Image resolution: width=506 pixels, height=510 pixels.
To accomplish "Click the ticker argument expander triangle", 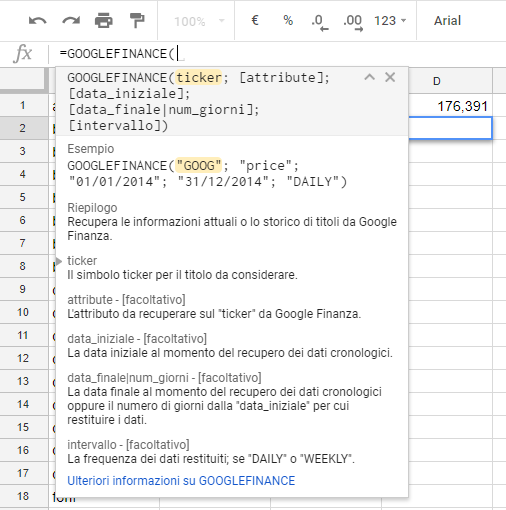I will tap(59, 261).
